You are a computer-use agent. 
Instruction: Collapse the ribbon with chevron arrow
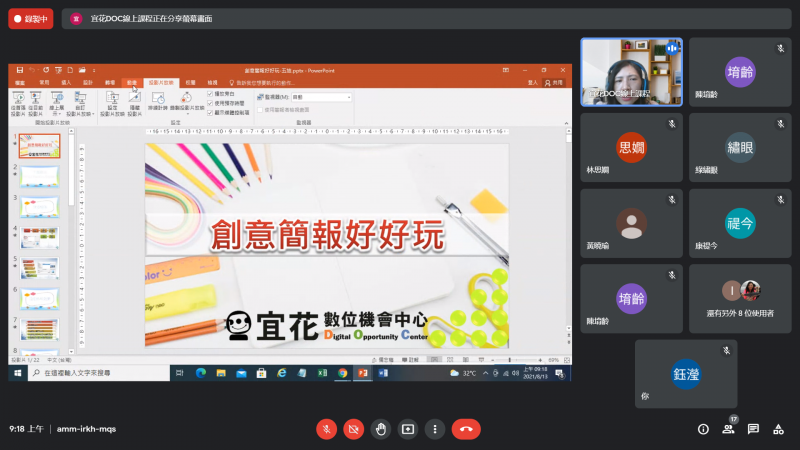(x=566, y=123)
